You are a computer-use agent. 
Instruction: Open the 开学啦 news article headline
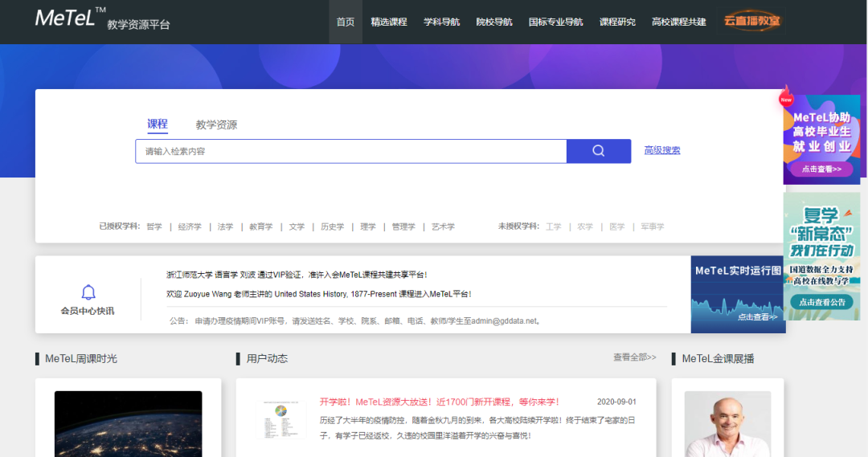point(439,402)
